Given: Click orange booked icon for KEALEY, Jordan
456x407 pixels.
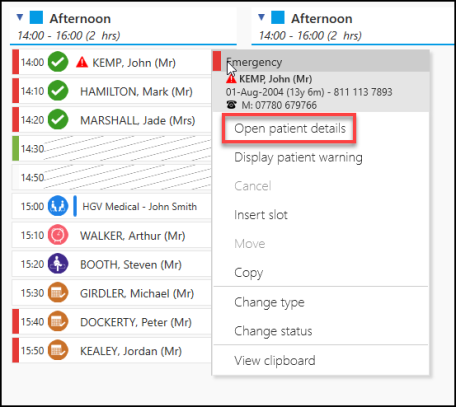Looking at the screenshot, I should tap(58, 350).
